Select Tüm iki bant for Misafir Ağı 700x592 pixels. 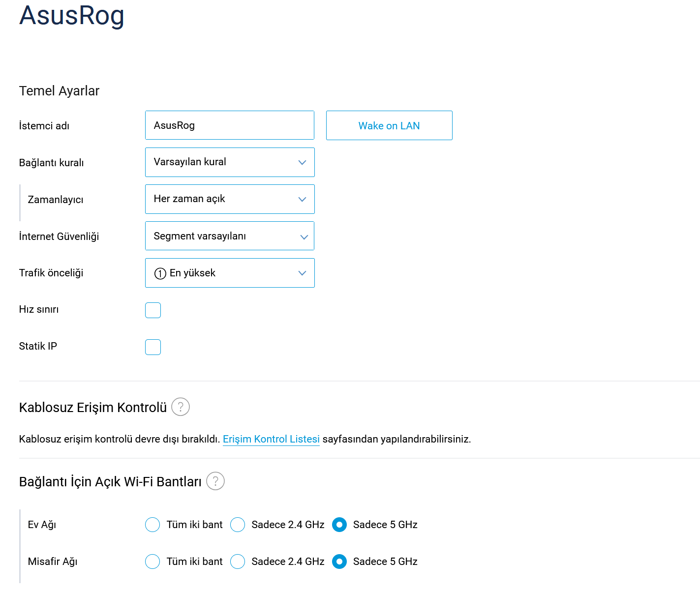click(x=152, y=562)
